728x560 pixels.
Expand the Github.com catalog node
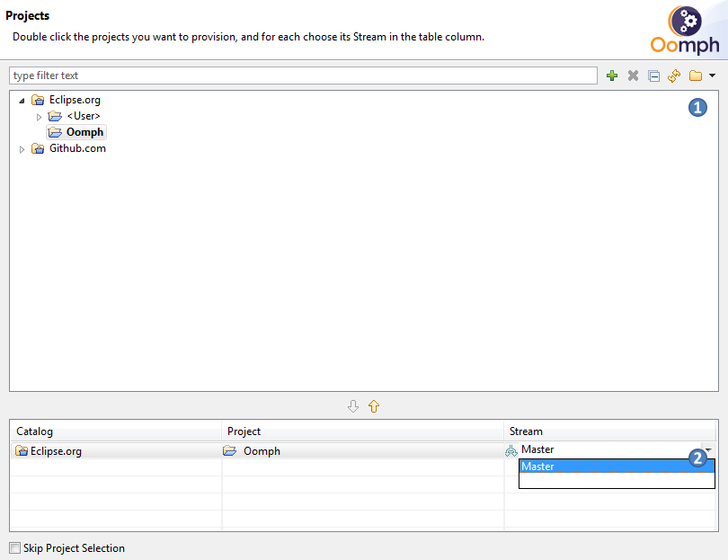[22, 149]
